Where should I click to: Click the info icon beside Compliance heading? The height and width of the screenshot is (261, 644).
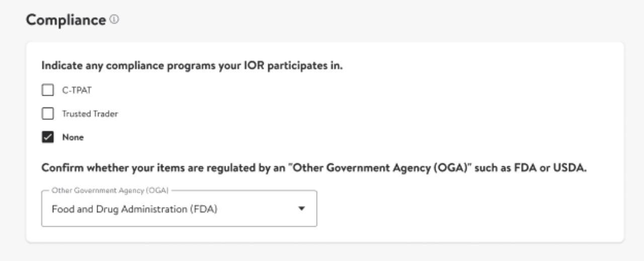click(x=114, y=20)
